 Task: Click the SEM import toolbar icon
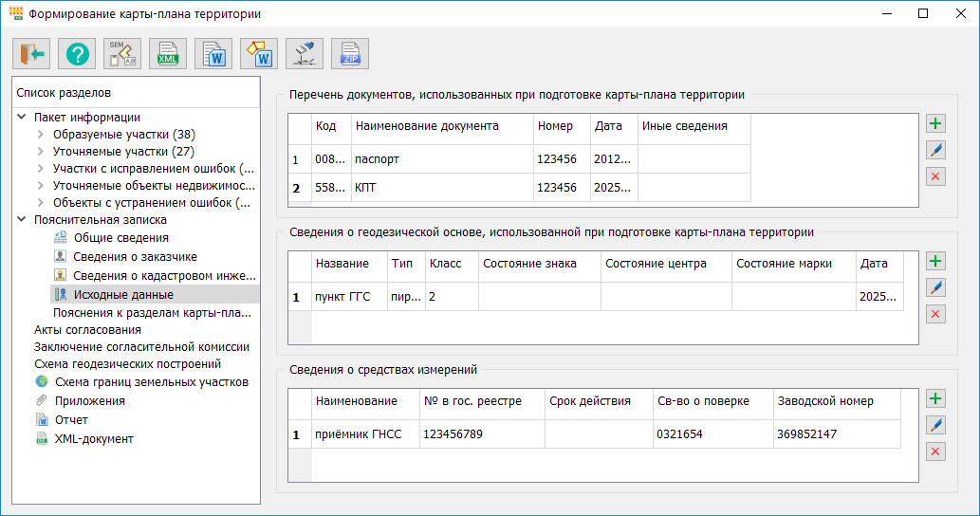pyautogui.click(x=122, y=55)
